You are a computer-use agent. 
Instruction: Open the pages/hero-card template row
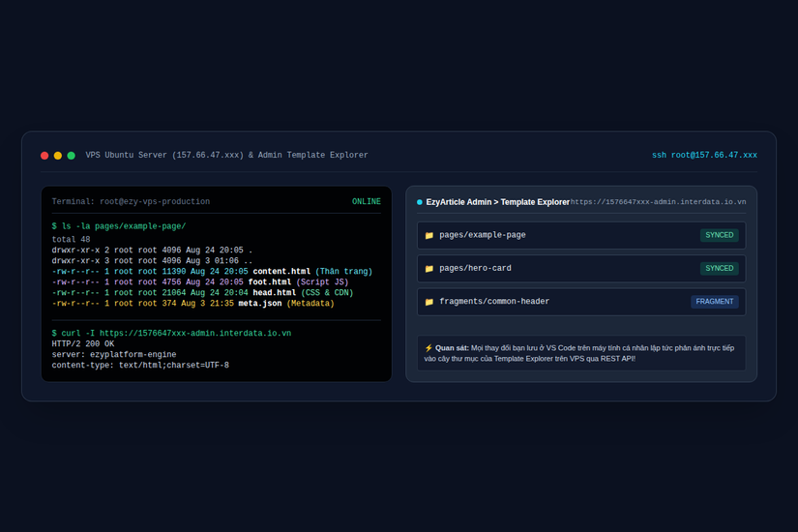pyautogui.click(x=581, y=268)
